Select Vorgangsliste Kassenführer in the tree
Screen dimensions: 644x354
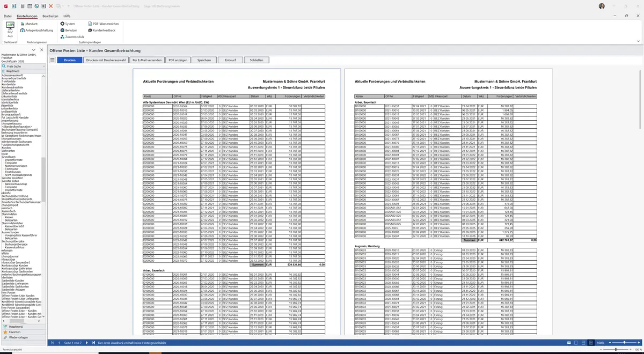point(21,235)
